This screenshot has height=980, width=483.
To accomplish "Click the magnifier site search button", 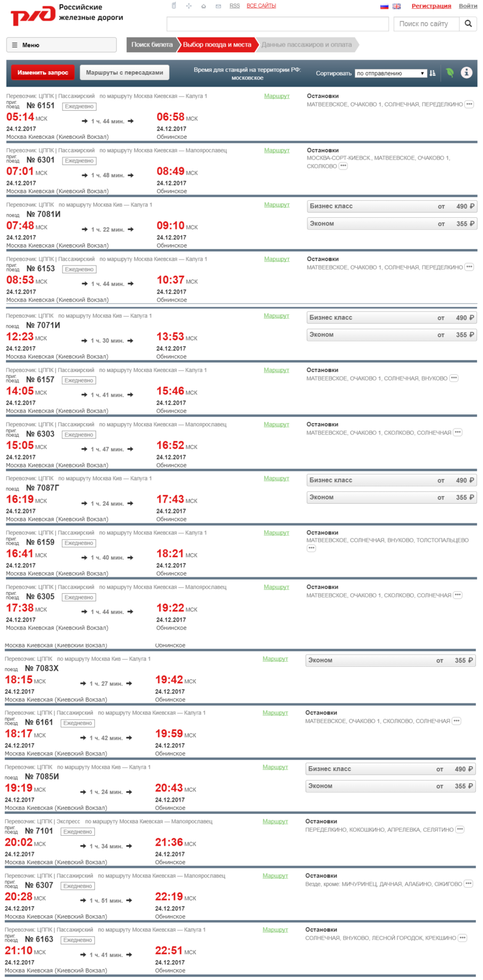I will 468,24.
